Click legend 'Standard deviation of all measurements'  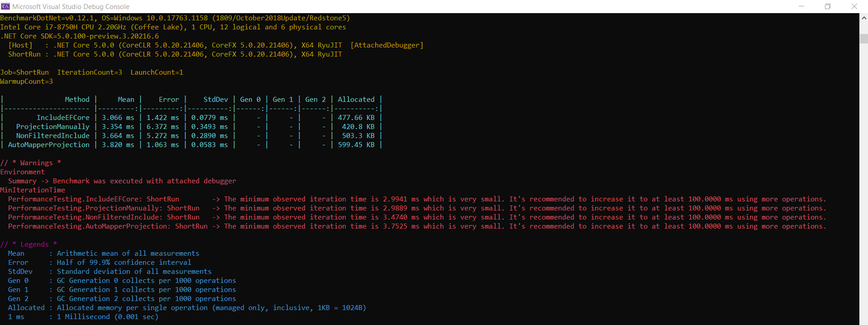[134, 272]
